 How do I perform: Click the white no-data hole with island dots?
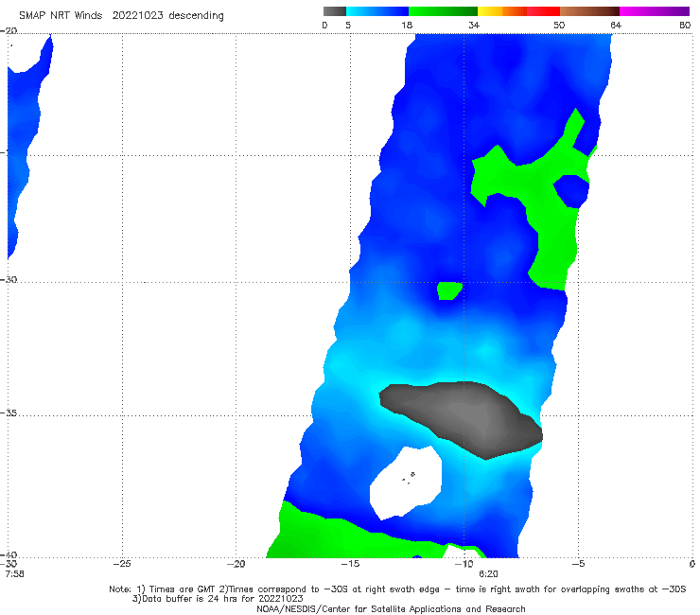[406, 482]
